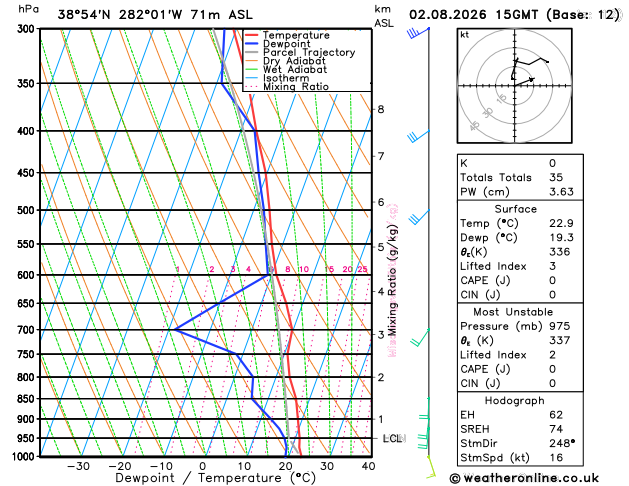Click the magenta mixing ratio '25' label
Screen dimensions: 629x486
[x=362, y=269]
